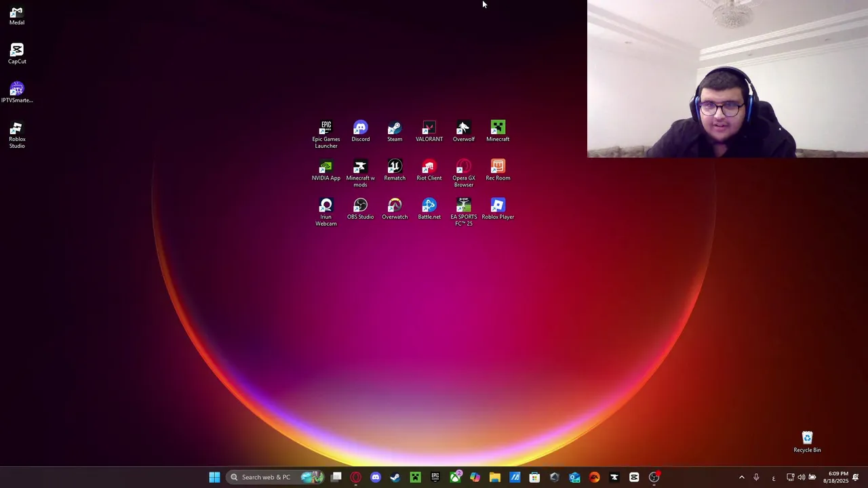
Task: Click the webcam overlay thumbnail
Action: 728,79
